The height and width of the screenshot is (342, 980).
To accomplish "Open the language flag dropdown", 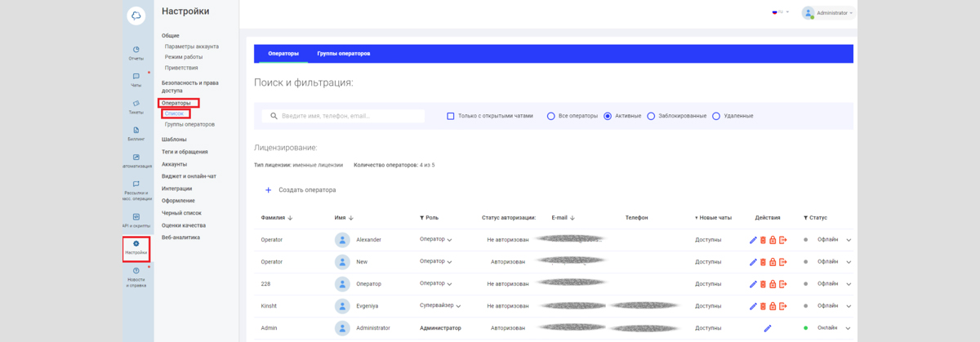I will coord(780,12).
